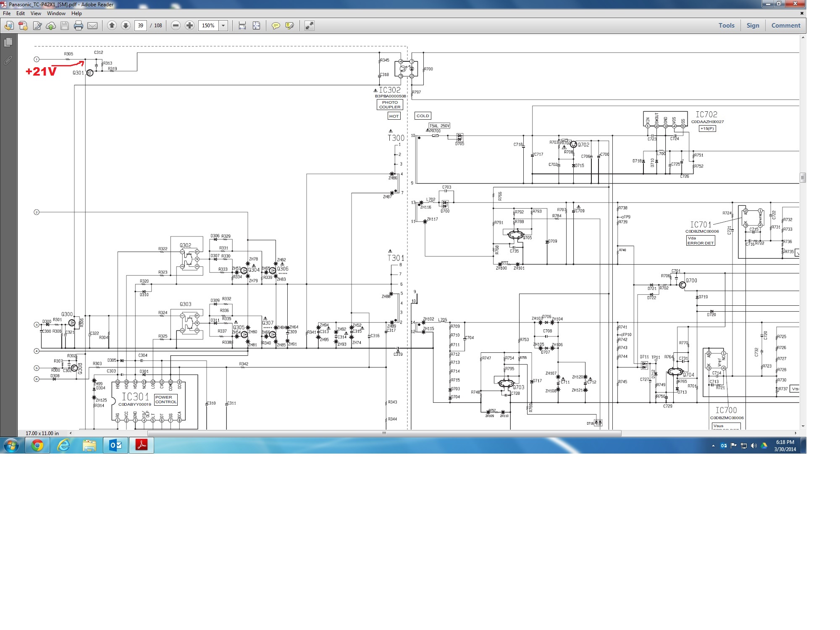Go to next page arrow
This screenshot has width=840, height=630.
(x=126, y=26)
